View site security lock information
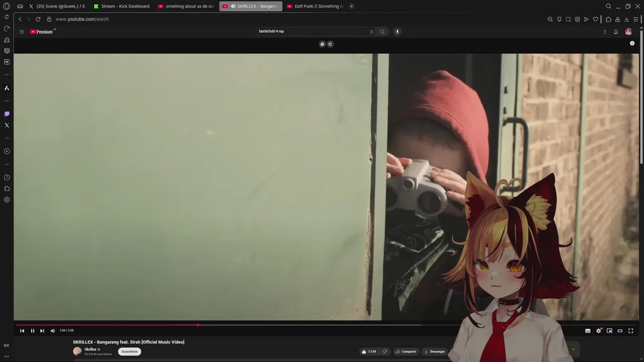Screen dimensions: 644x362 point(49,19)
